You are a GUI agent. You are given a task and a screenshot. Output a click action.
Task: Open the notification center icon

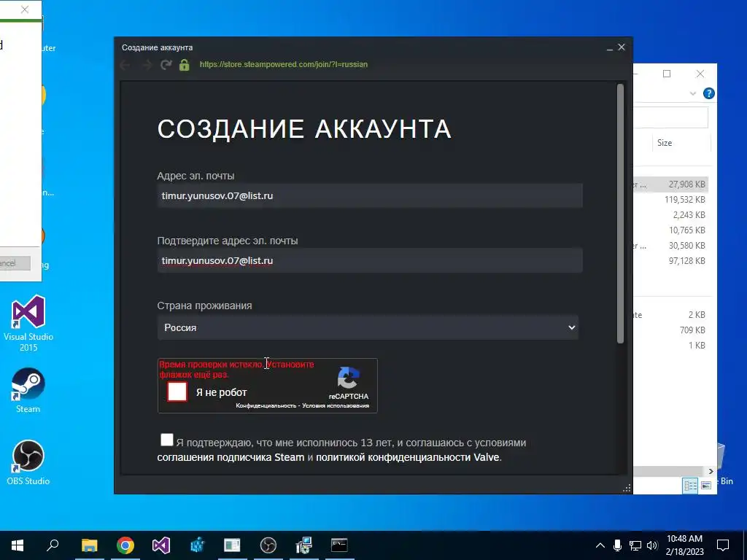click(723, 545)
